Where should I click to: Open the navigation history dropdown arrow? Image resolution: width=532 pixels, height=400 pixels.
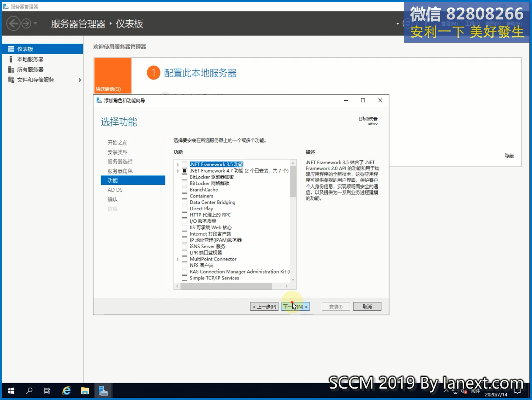pos(35,23)
